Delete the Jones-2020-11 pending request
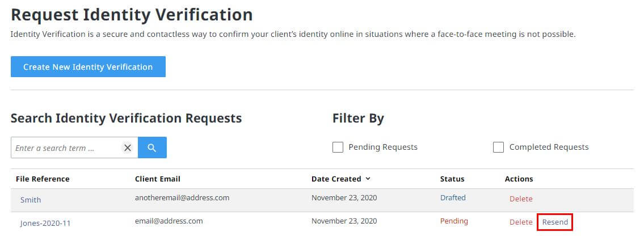 tap(521, 222)
